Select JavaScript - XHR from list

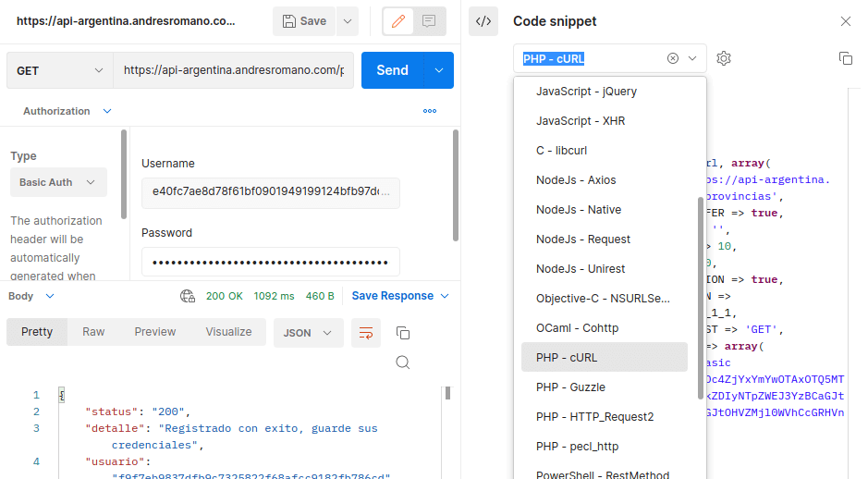(605, 121)
